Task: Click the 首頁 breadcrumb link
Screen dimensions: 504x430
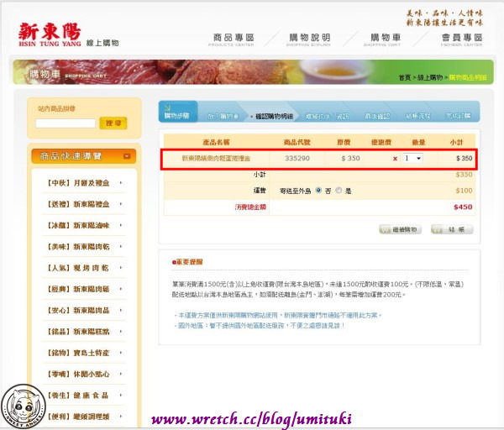Action: [x=405, y=77]
